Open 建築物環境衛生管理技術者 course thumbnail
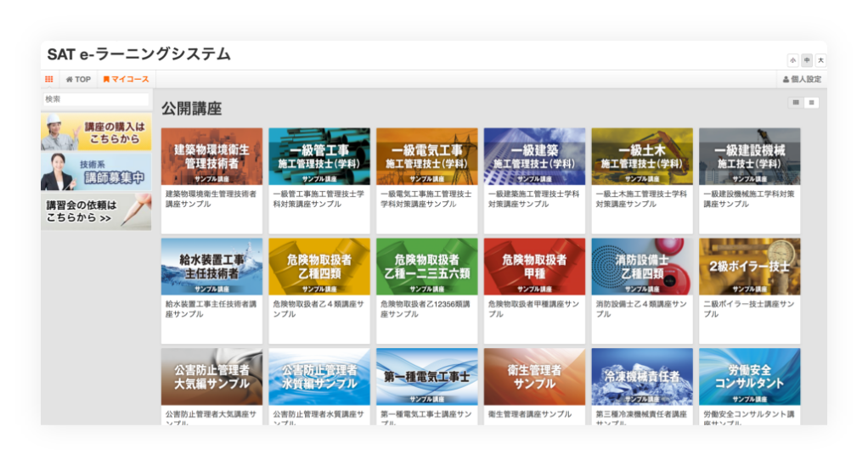 211,156
